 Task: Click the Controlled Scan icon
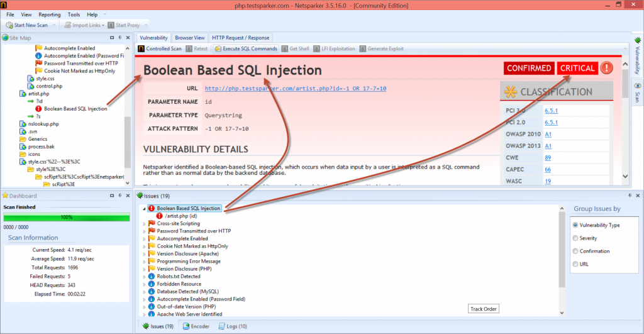tap(142, 48)
